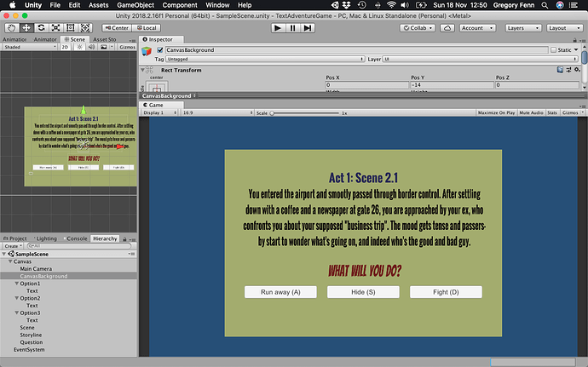588x367 pixels.
Task: Click the Fight (D) button
Action: click(446, 292)
